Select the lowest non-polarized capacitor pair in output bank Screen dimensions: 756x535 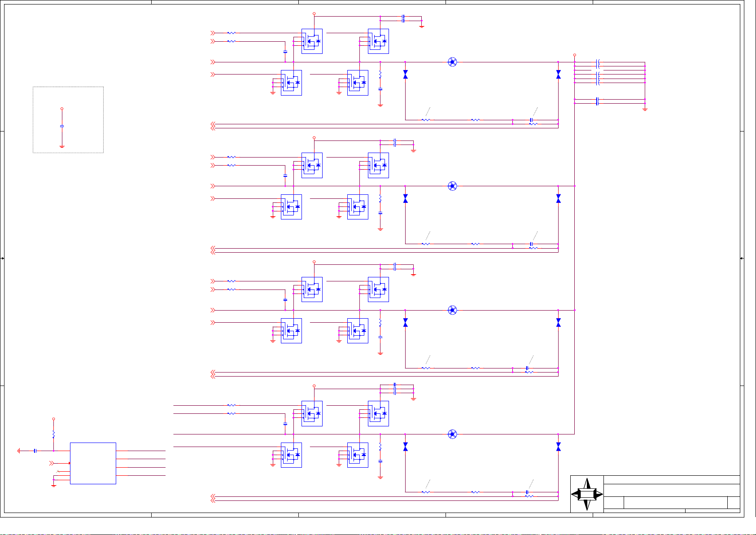click(598, 101)
